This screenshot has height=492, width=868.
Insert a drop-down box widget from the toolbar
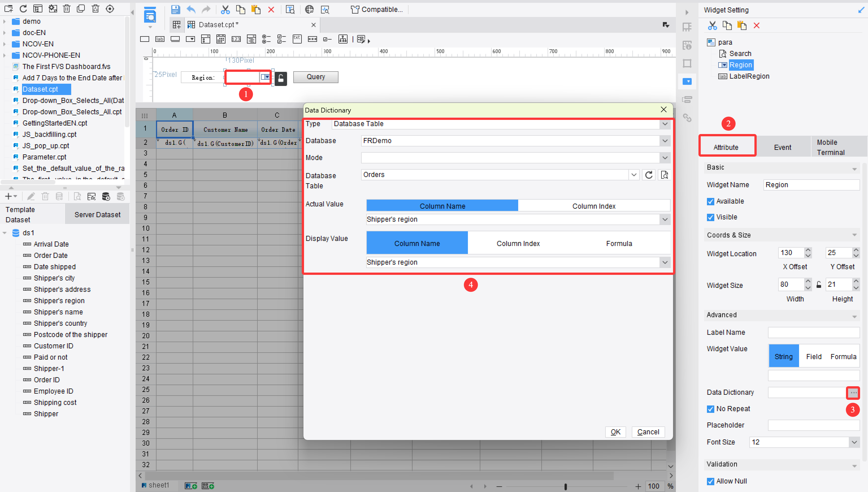point(190,39)
